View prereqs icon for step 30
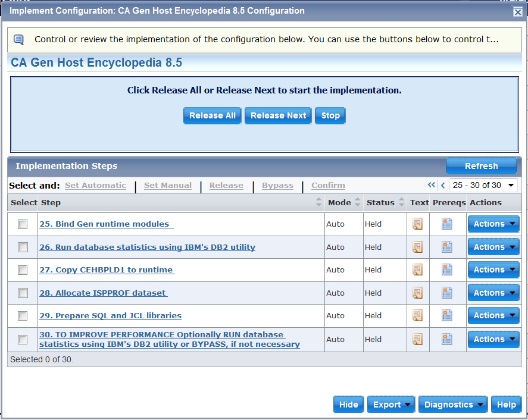Screen dimensions: 528x420 (447, 339)
